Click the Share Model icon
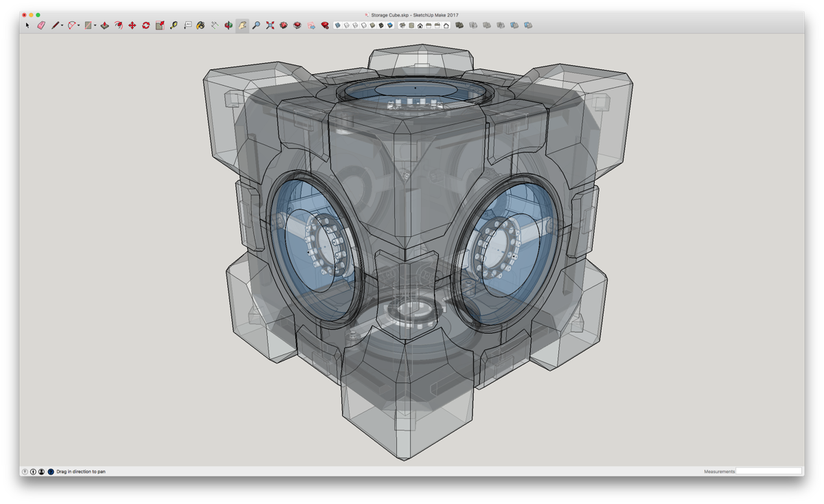 click(297, 25)
